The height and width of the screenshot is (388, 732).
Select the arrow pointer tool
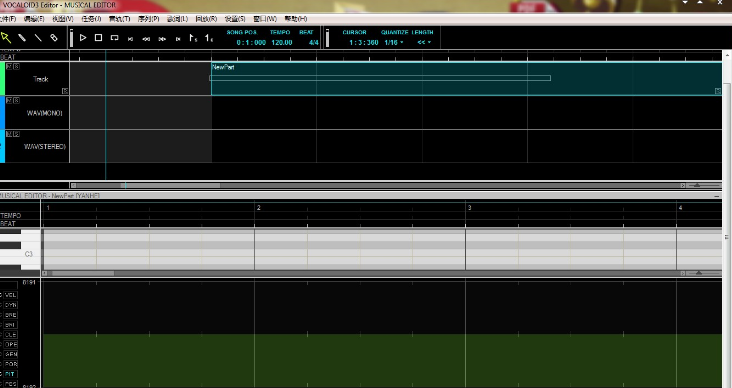(x=6, y=38)
